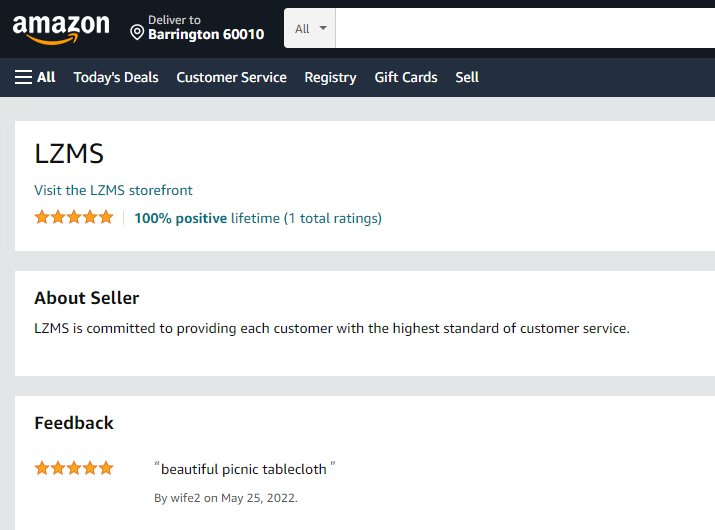Open Today's Deals page
Image resolution: width=715 pixels, height=530 pixels.
[116, 77]
